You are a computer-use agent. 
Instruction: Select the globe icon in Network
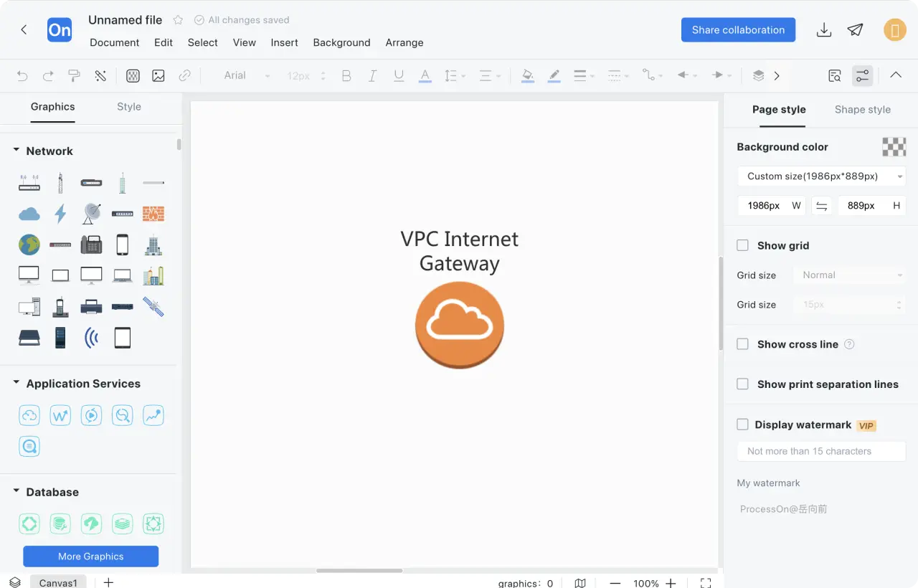point(29,245)
